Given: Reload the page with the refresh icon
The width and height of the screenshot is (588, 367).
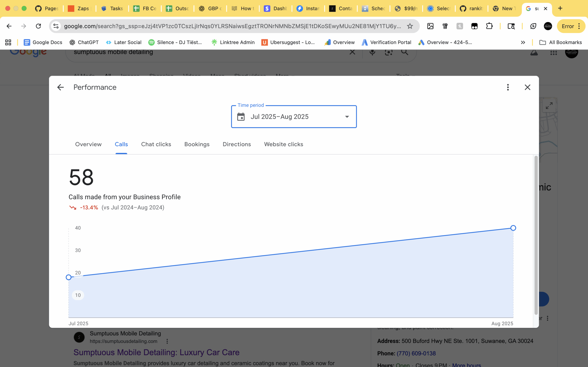Looking at the screenshot, I should (x=38, y=26).
